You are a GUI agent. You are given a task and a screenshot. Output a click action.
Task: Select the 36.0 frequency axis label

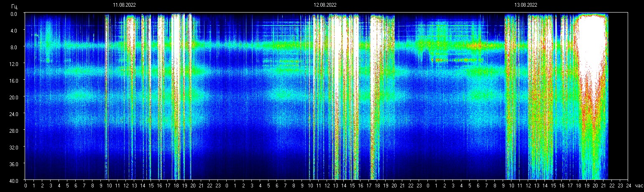pyautogui.click(x=13, y=164)
